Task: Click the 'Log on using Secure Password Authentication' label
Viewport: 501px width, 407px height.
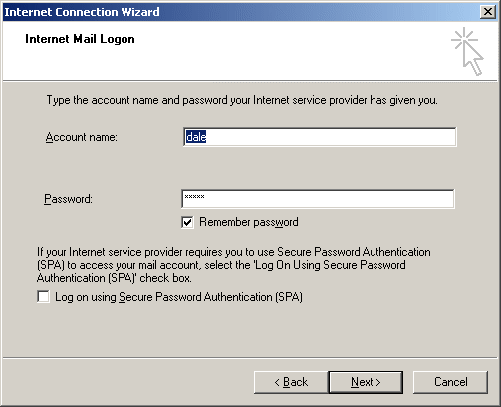Action: (179, 297)
